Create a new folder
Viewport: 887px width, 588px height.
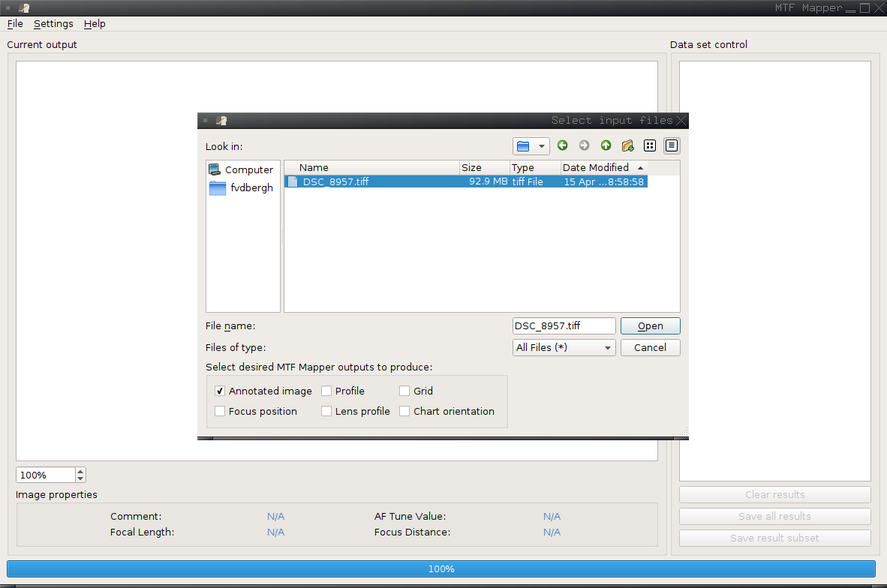[627, 145]
